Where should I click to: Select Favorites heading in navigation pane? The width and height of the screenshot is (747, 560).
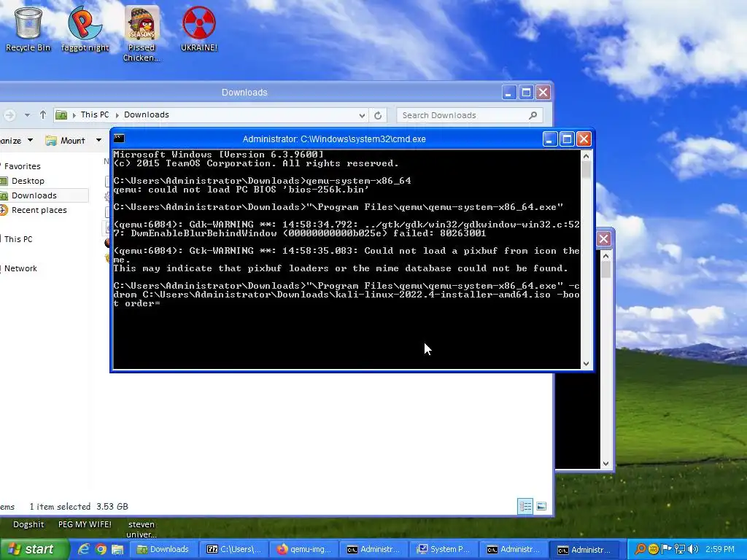(22, 166)
